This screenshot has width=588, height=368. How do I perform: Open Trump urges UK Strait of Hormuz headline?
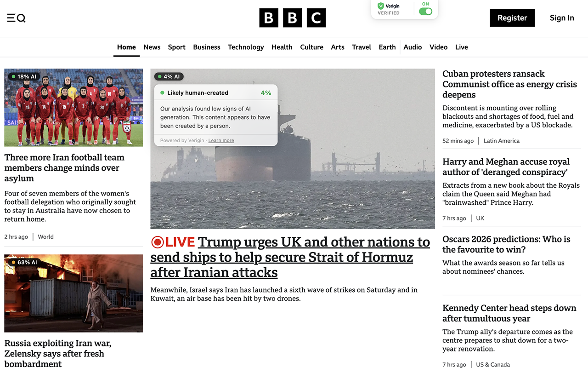click(290, 257)
